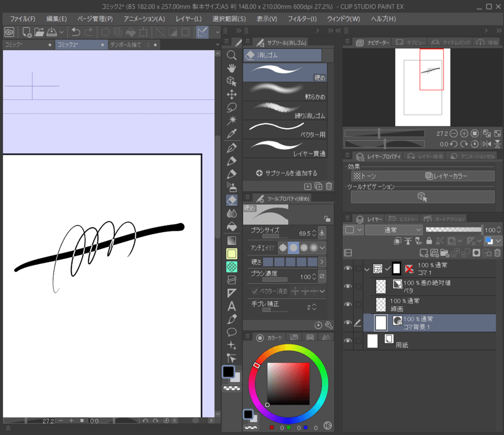Viewport: 504px width, 435px height.
Task: Select the 練り消しゴム sub tool
Action: tap(285, 111)
